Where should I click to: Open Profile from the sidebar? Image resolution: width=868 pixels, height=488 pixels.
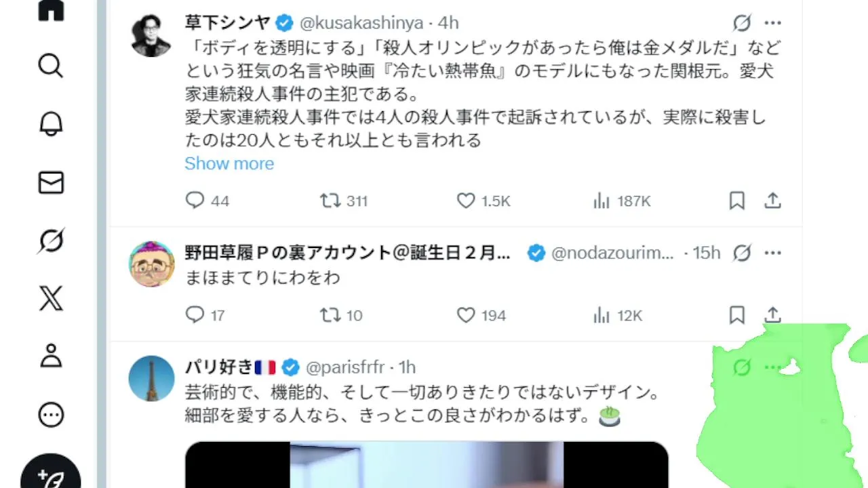51,356
